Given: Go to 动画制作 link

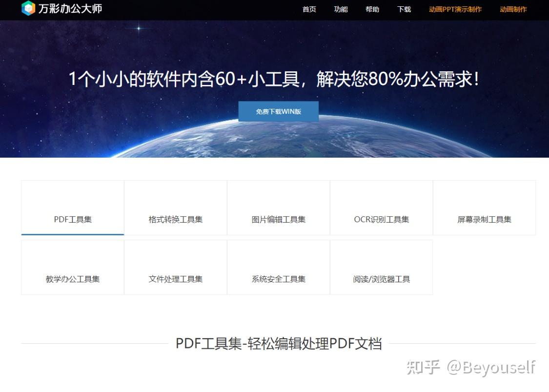Looking at the screenshot, I should click(513, 9).
